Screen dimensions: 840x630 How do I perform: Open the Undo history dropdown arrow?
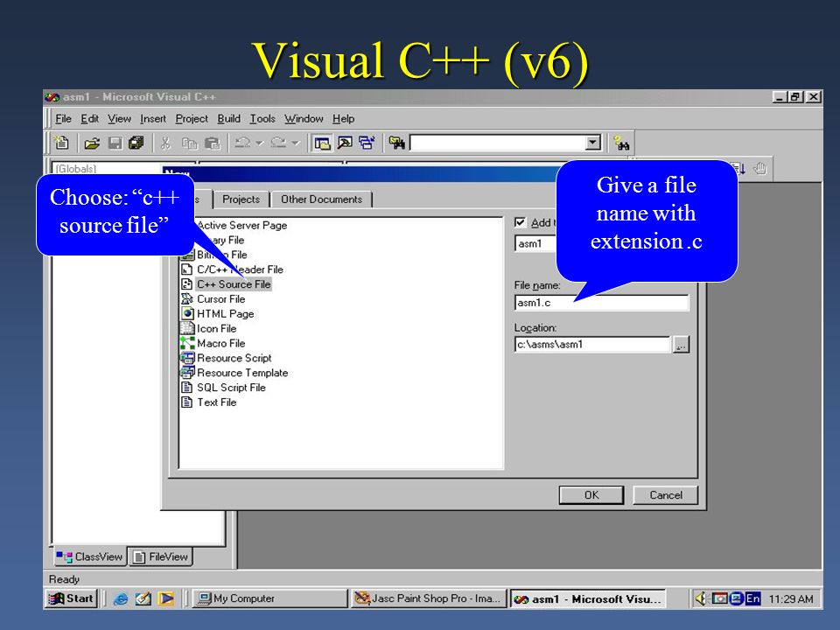click(x=260, y=143)
